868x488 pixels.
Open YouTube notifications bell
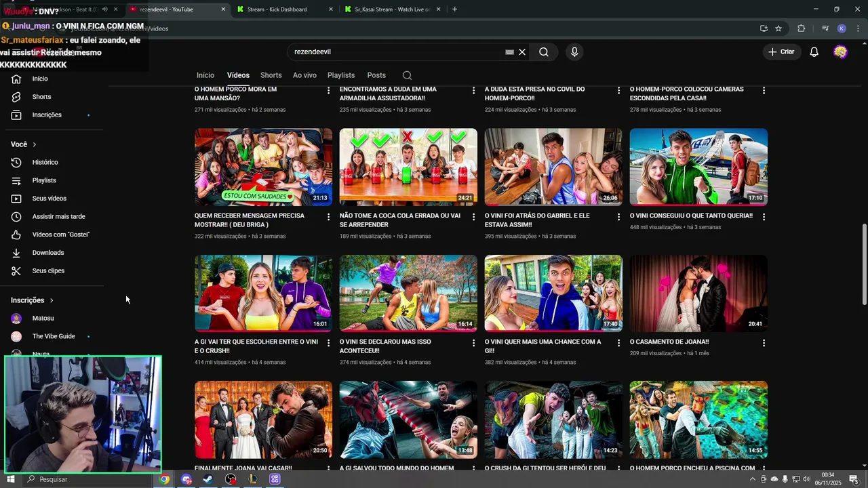pos(814,52)
